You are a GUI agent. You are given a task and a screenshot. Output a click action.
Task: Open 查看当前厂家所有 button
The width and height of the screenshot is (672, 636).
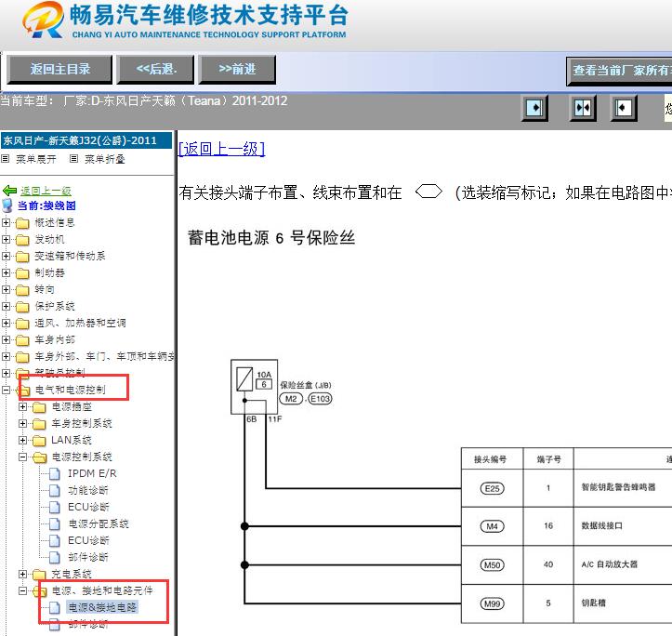(x=619, y=71)
